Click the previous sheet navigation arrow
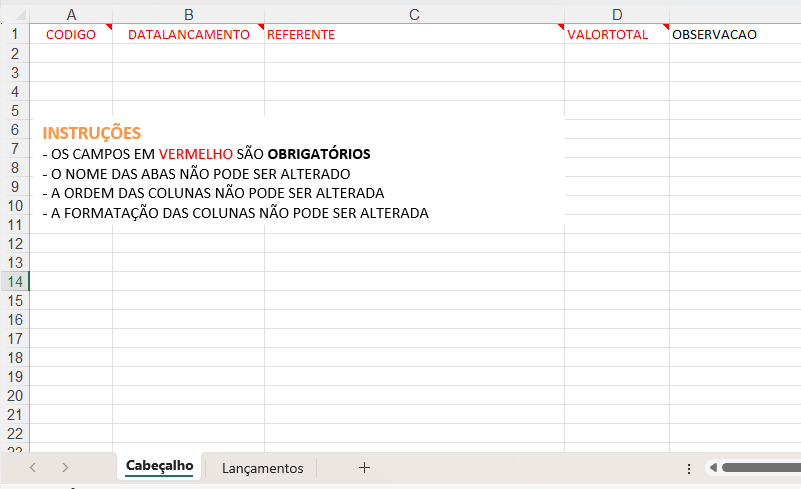801x489 pixels. (x=33, y=467)
